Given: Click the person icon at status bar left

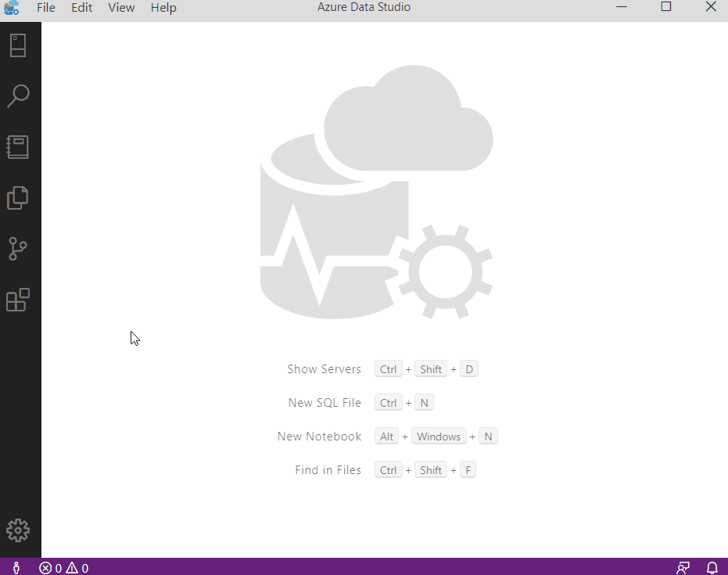Looking at the screenshot, I should coord(16,568).
